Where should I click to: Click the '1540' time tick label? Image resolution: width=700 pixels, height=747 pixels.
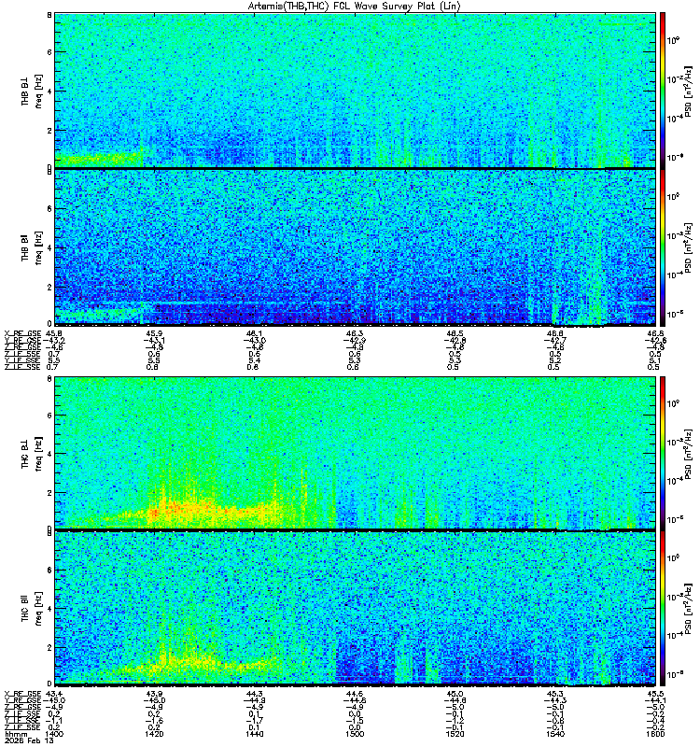coord(554,734)
